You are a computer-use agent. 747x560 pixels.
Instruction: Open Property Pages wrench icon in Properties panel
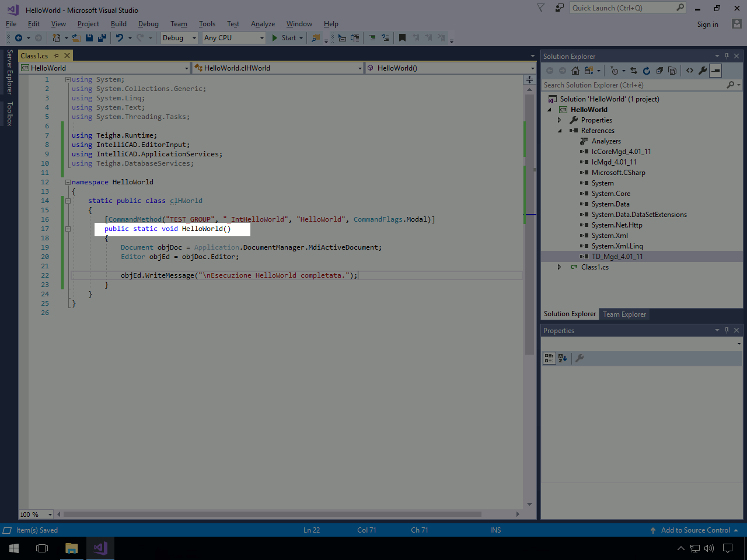580,358
